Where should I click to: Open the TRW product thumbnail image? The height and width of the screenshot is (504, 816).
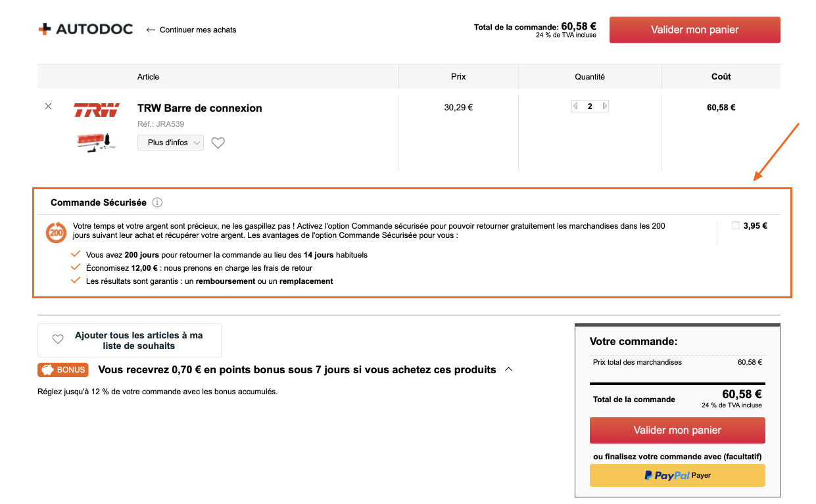coord(96,142)
